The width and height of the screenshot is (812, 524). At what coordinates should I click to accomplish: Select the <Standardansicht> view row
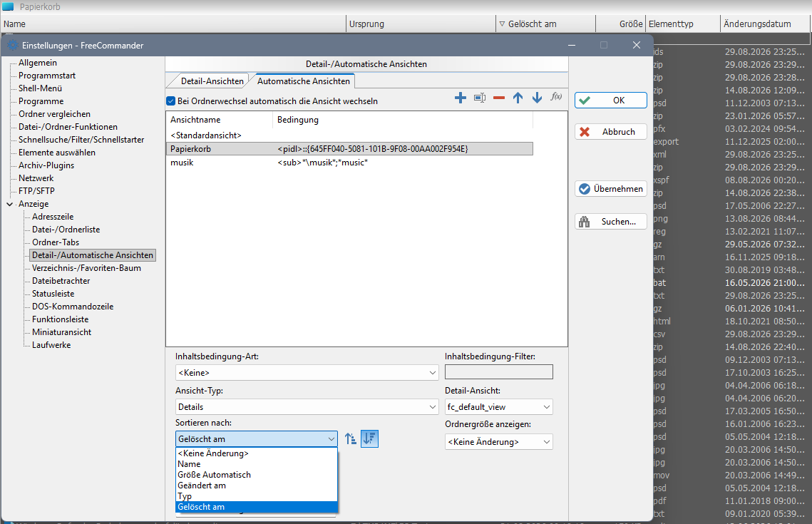coord(349,135)
